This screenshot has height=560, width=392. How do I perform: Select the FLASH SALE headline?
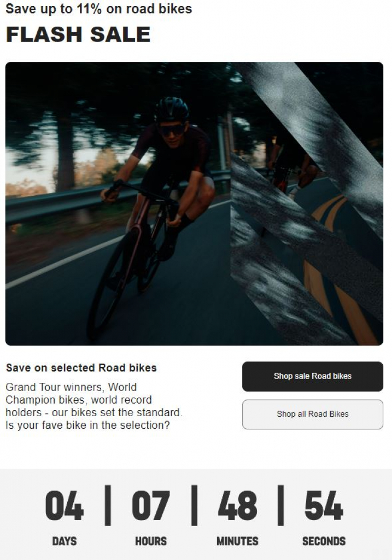pos(78,34)
